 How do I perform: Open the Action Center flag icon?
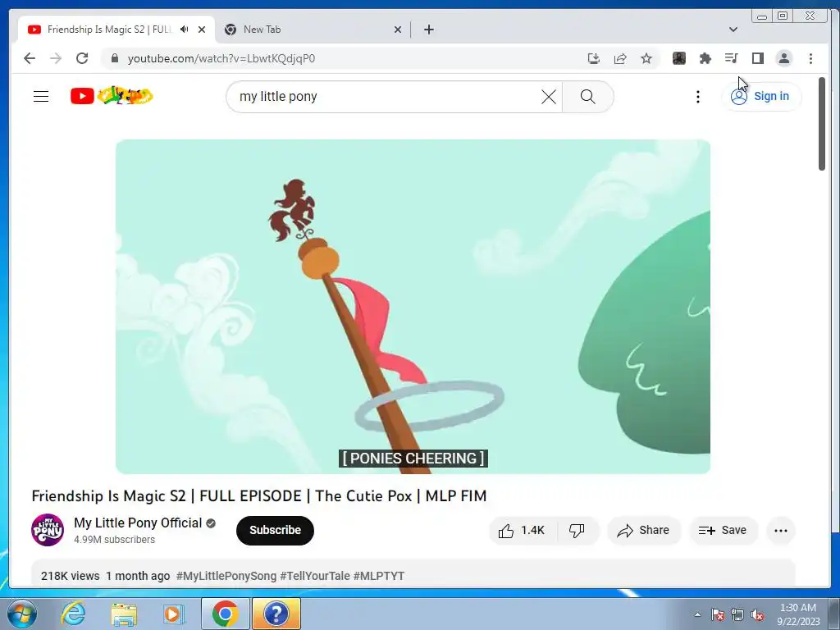point(717,614)
